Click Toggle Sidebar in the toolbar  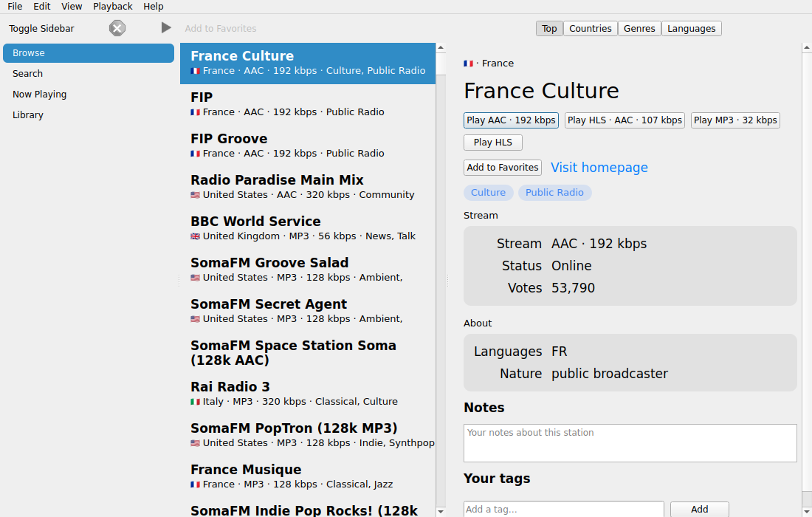coord(41,29)
